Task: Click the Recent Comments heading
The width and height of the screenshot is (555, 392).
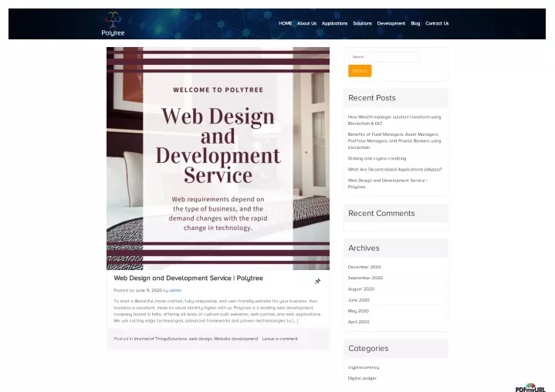Action: click(x=381, y=213)
